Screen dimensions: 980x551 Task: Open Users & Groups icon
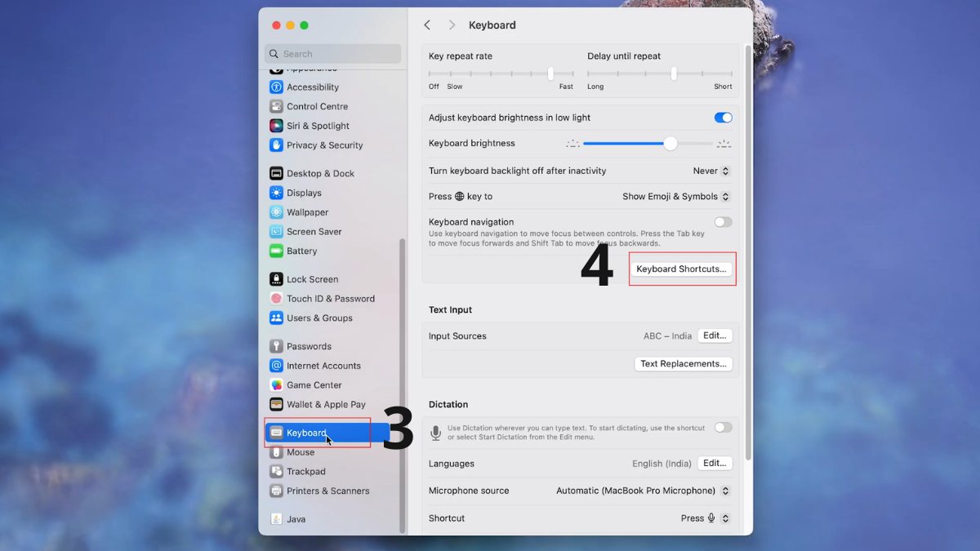276,318
